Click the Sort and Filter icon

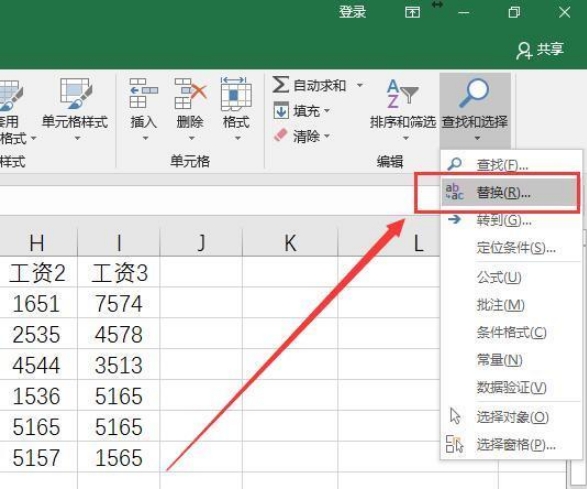(x=402, y=93)
